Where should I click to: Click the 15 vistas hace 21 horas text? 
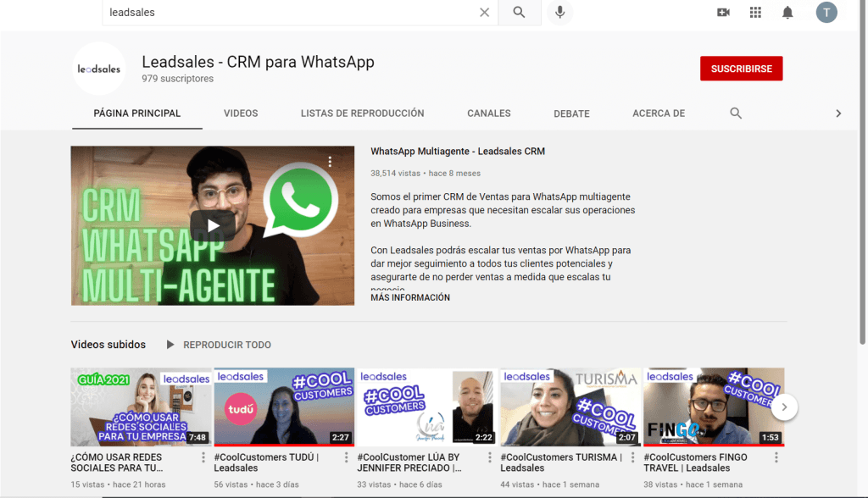click(x=118, y=484)
